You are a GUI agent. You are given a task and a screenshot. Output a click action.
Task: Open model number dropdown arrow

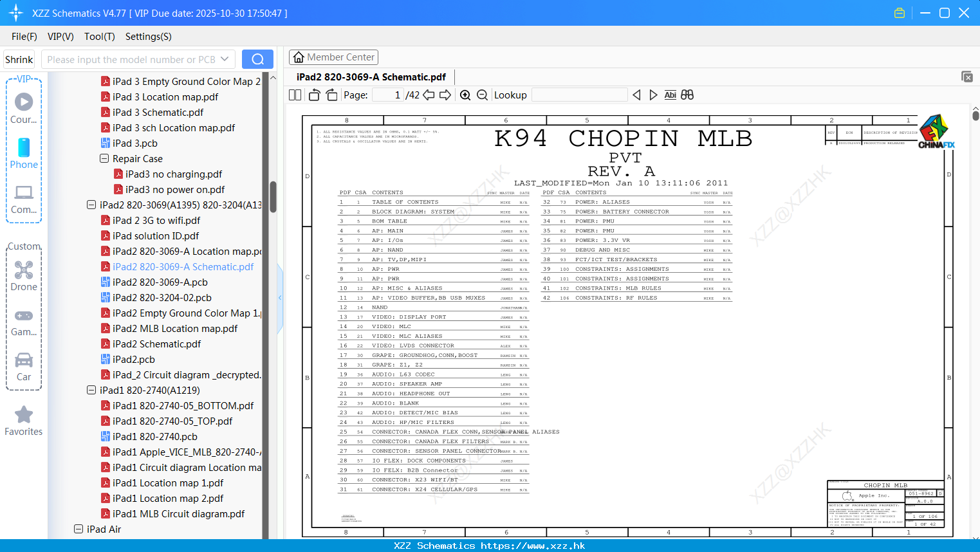coord(225,59)
